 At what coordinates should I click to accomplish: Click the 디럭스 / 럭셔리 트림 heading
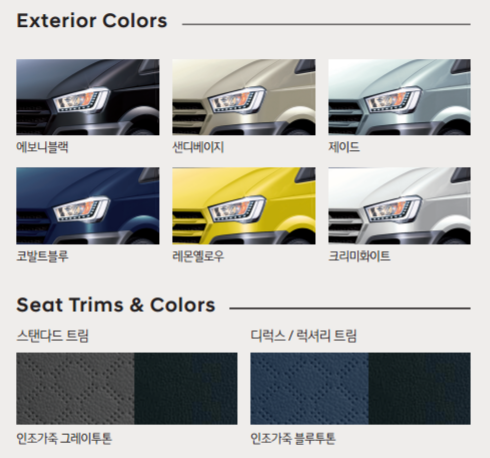tap(304, 336)
